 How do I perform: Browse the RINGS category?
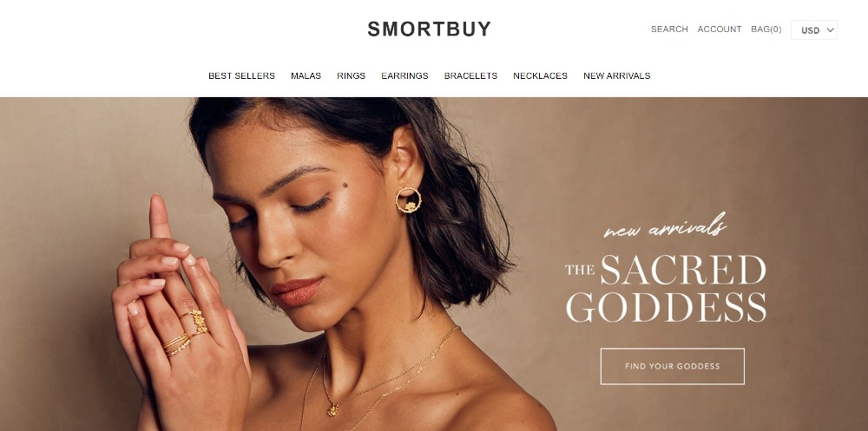pos(351,75)
